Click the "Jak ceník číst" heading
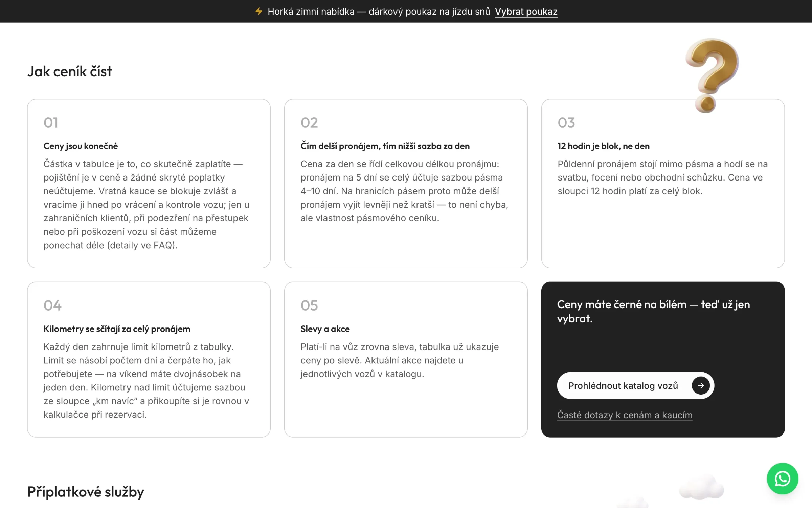This screenshot has width=812, height=508. 69,71
